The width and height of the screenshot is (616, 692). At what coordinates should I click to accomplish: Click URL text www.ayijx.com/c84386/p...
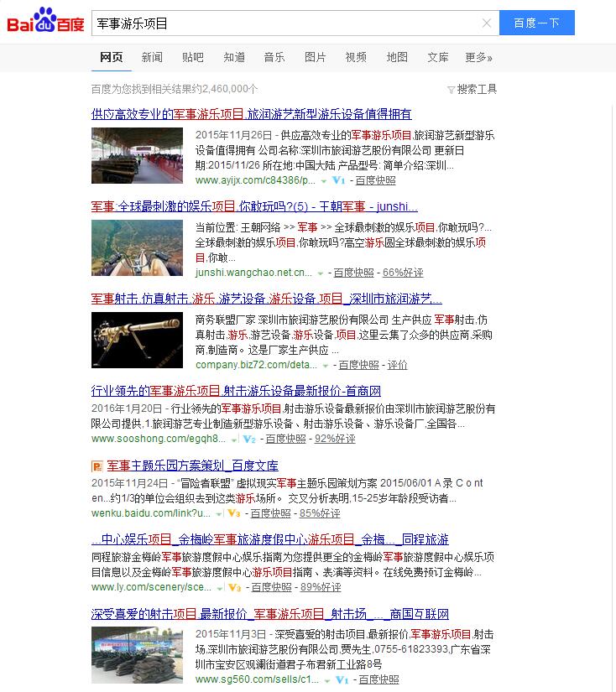[x=255, y=180]
